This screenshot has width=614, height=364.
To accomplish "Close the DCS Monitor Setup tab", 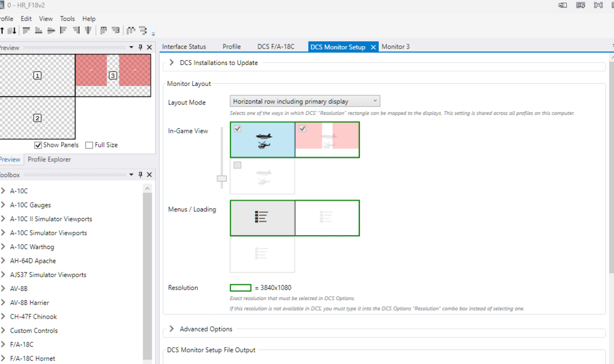I will coord(373,47).
